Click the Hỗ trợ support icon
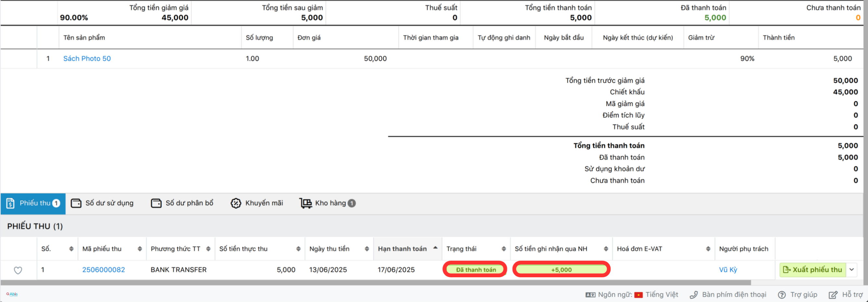The image size is (868, 302). (x=833, y=295)
